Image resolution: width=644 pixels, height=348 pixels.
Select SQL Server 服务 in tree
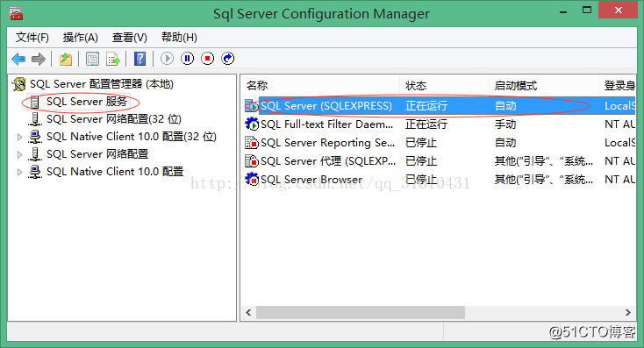(86, 102)
